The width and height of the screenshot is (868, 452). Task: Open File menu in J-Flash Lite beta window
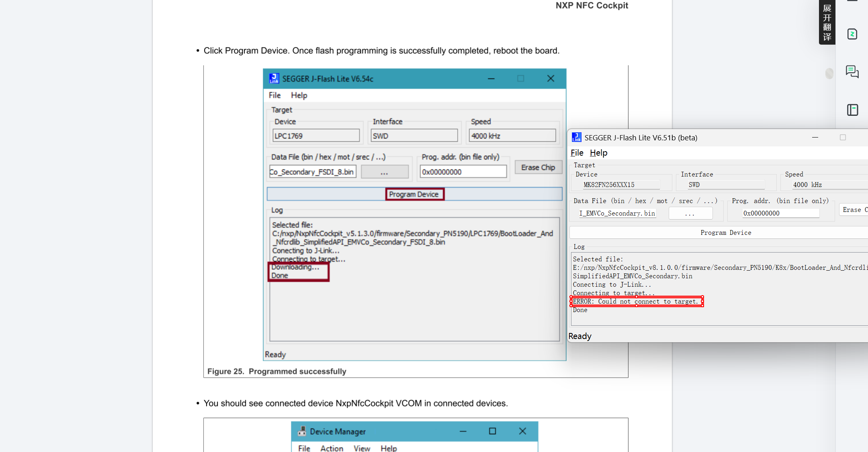tap(577, 153)
